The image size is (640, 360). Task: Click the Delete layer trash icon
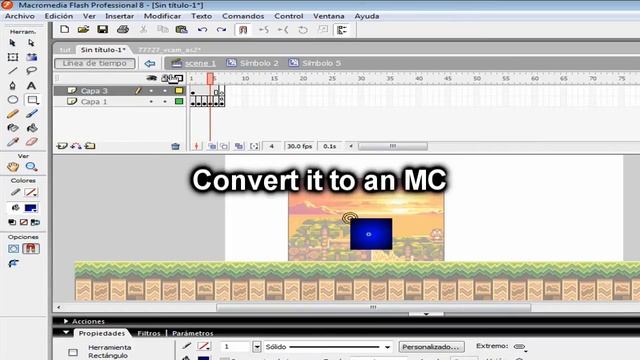(176, 146)
